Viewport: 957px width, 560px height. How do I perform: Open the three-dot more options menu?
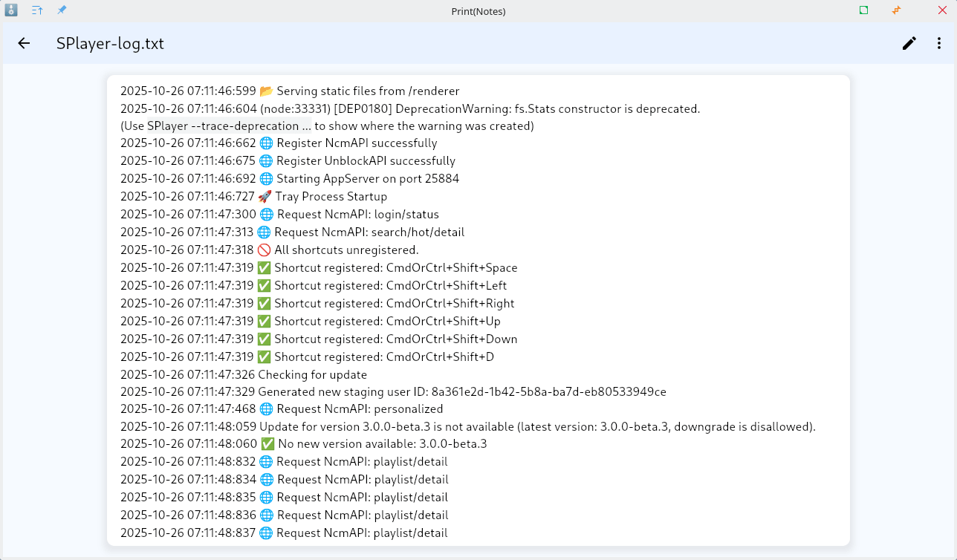[939, 43]
